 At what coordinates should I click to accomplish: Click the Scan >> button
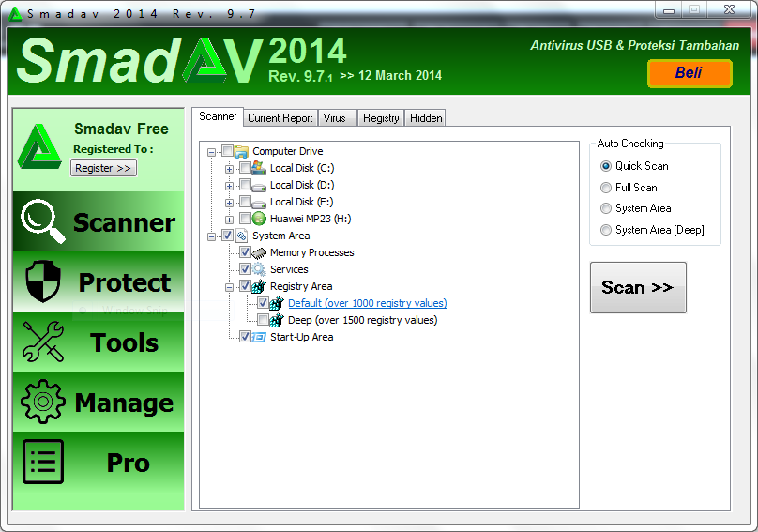pos(638,288)
